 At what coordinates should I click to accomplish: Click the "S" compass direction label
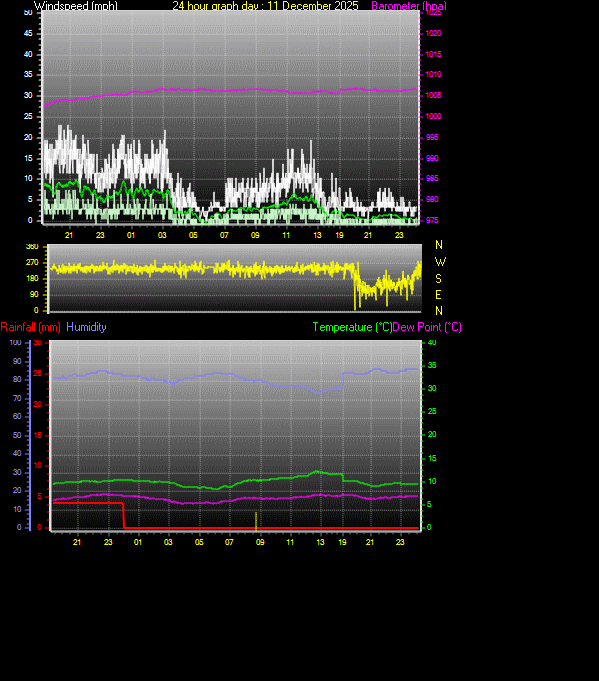(438, 278)
